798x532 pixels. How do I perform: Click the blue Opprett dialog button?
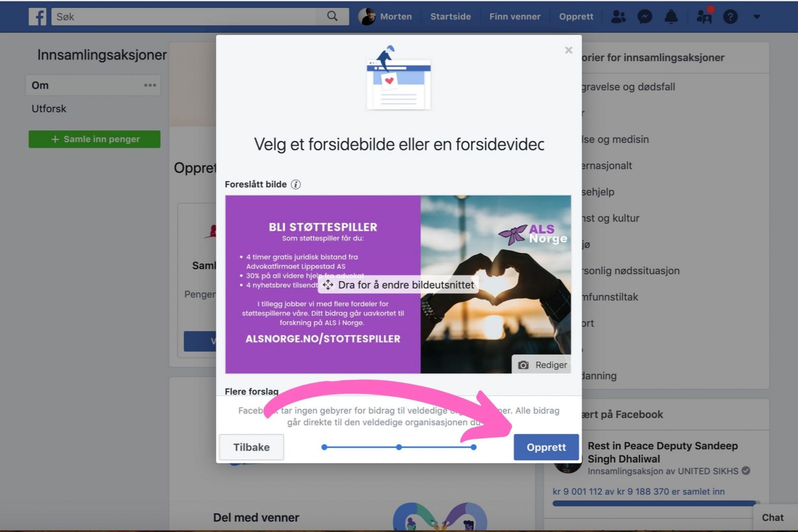[x=546, y=447]
